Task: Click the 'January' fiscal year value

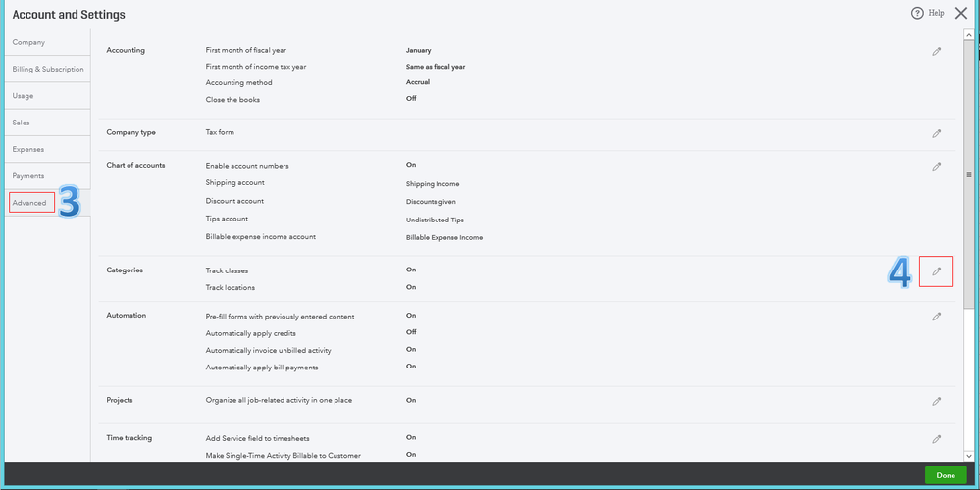Action: tap(418, 51)
